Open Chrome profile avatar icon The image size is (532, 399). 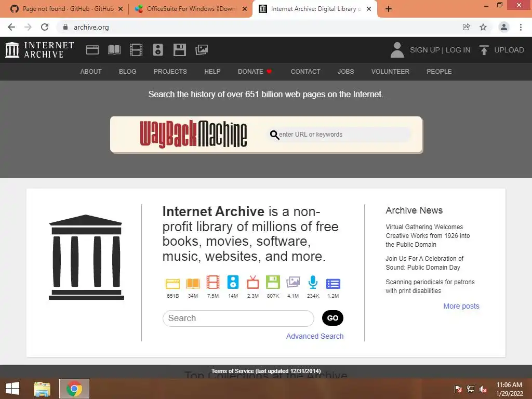504,27
